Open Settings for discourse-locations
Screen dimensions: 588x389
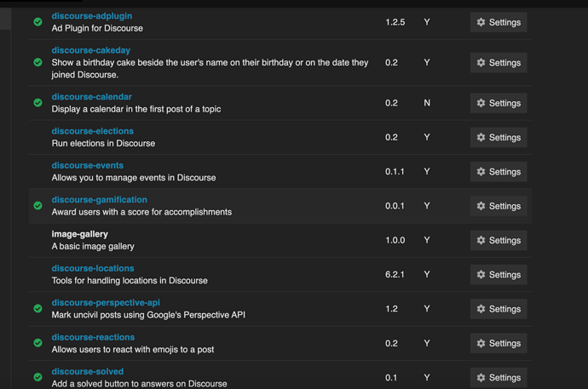click(x=499, y=274)
